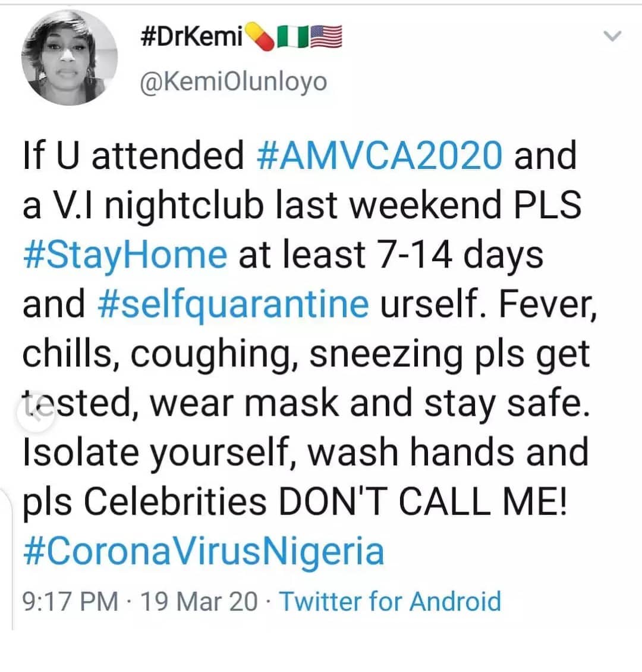Click the US flag emoji in name
The image size is (642, 672).
pos(326,38)
